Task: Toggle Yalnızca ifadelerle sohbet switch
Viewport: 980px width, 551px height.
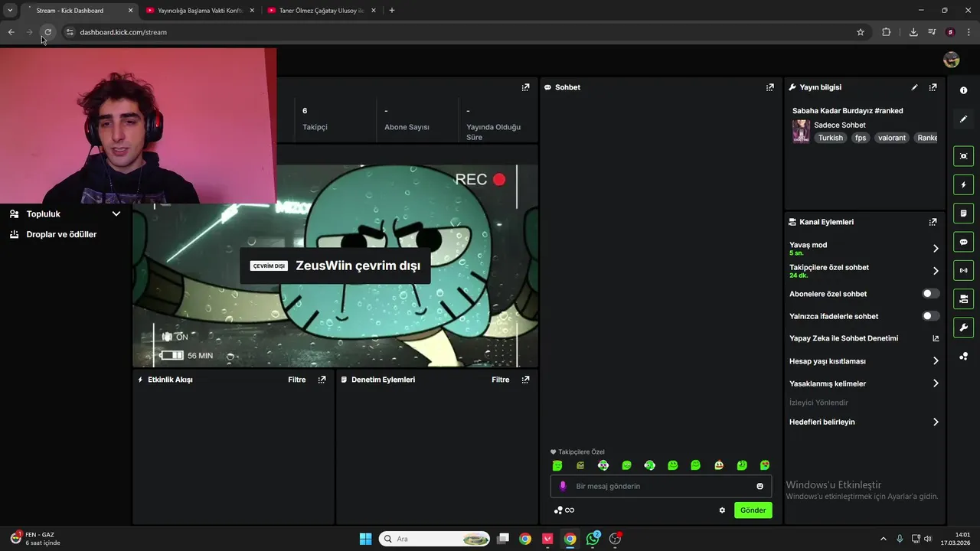Action: tap(930, 316)
